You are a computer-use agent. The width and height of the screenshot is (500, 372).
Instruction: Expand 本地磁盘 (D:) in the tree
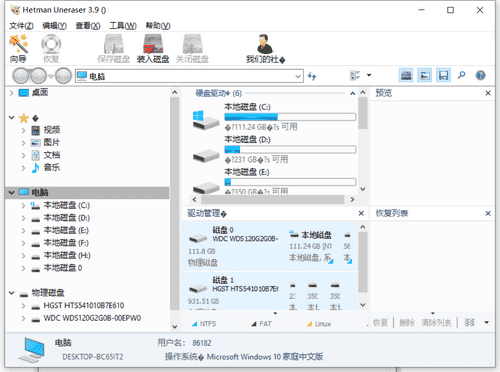23,218
